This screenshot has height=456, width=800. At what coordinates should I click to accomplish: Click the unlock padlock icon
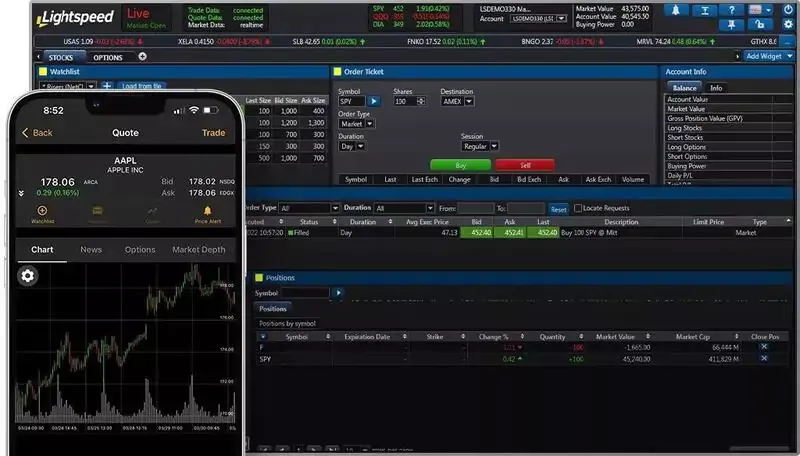tap(760, 24)
